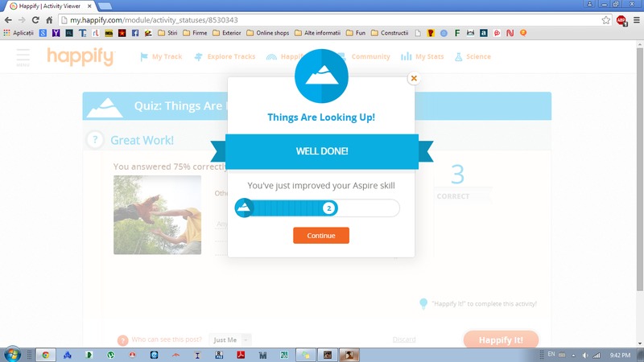Click the Happify It! button
The height and width of the screenshot is (362, 644).
(501, 339)
